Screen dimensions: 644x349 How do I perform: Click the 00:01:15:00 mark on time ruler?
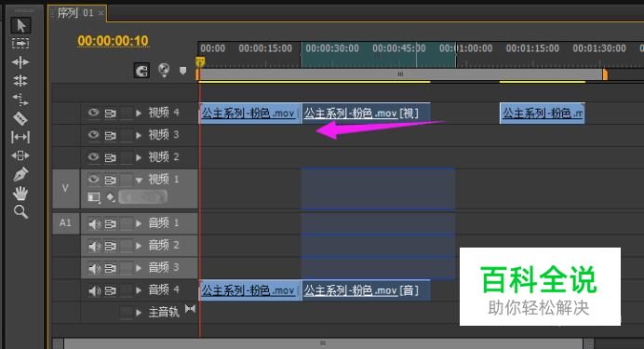click(532, 48)
